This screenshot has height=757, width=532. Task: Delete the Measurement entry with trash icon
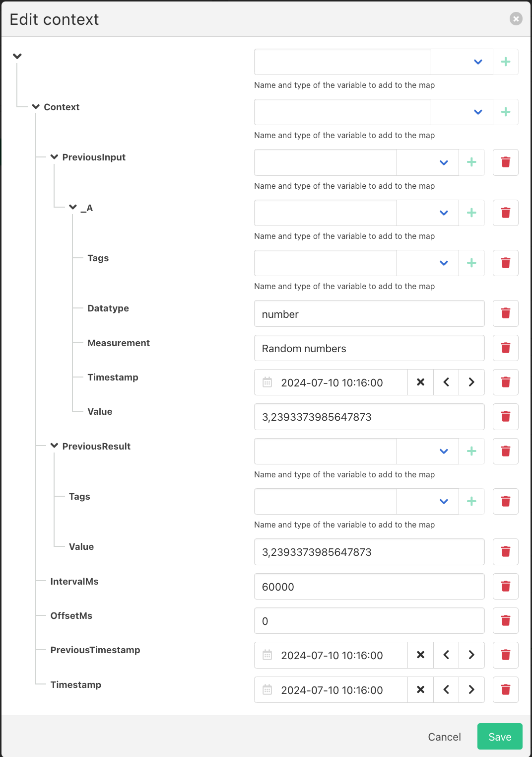(506, 348)
